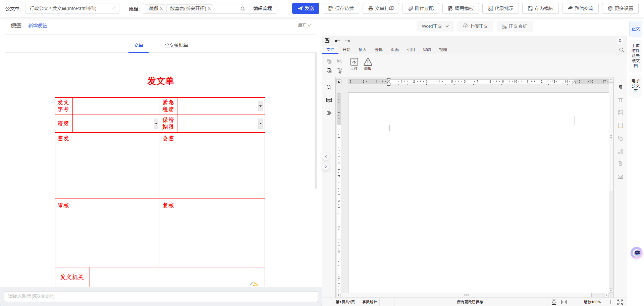Open the 更多设置 settings button
The height and width of the screenshot is (306, 644).
621,8
